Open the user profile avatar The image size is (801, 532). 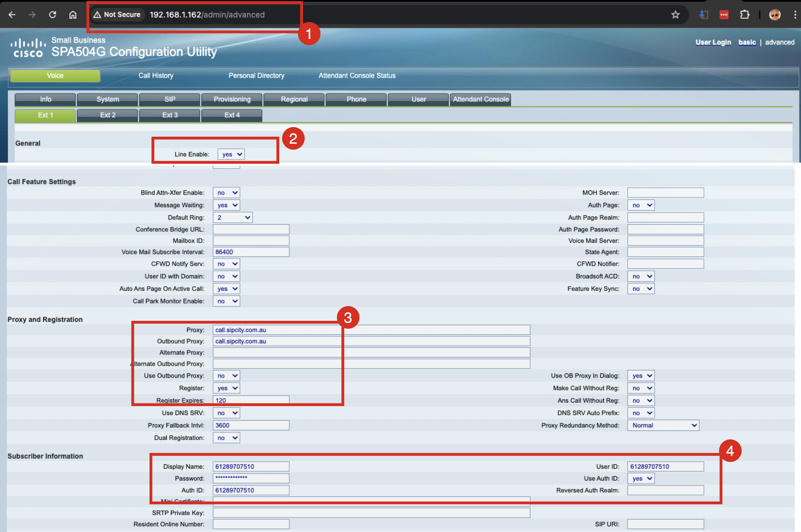[774, 15]
